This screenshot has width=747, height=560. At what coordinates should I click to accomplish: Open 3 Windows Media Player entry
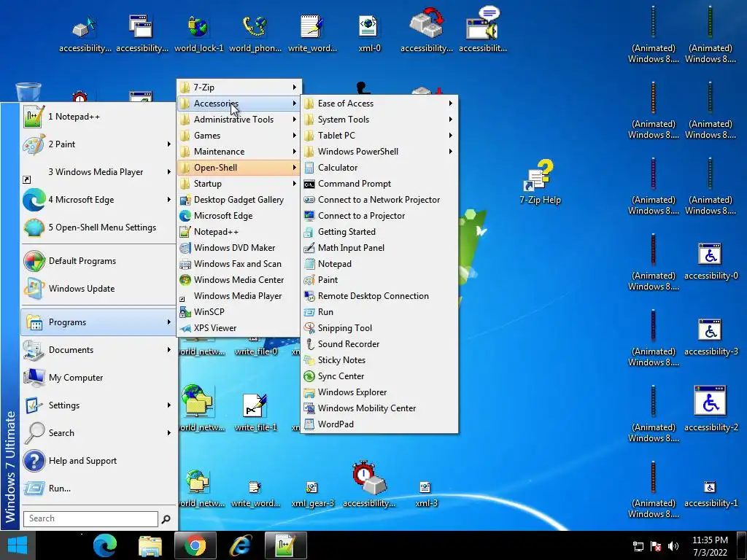tap(98, 172)
